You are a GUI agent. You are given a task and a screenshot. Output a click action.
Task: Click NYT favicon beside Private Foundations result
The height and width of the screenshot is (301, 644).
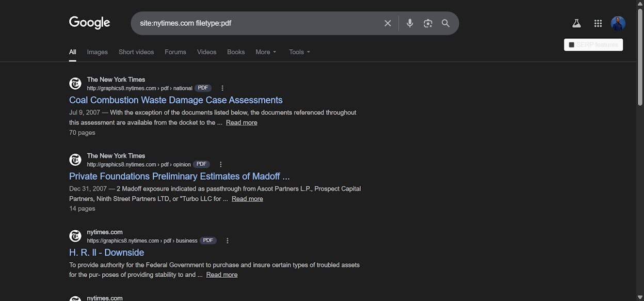pyautogui.click(x=75, y=160)
